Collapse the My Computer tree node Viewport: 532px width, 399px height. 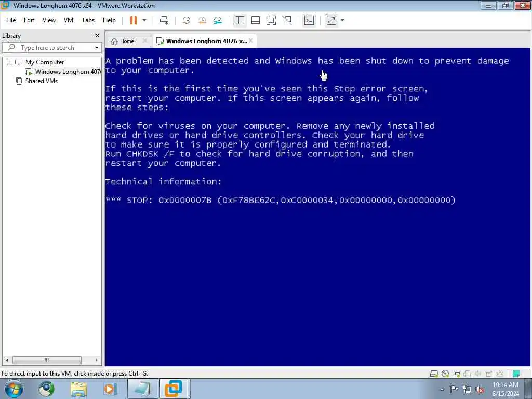(x=9, y=63)
